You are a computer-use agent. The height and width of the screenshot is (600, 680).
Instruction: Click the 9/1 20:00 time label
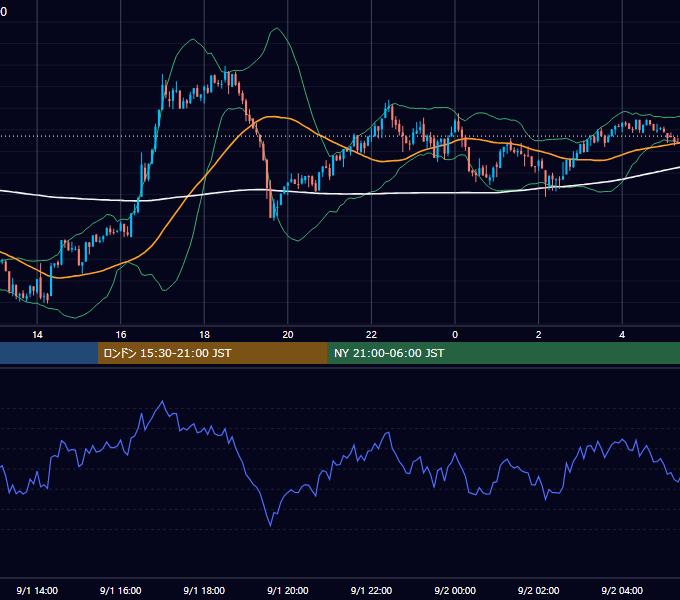(288, 590)
